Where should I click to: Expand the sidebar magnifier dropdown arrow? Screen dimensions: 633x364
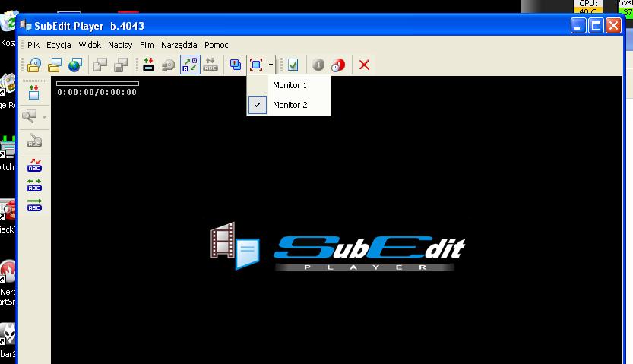click(x=44, y=117)
